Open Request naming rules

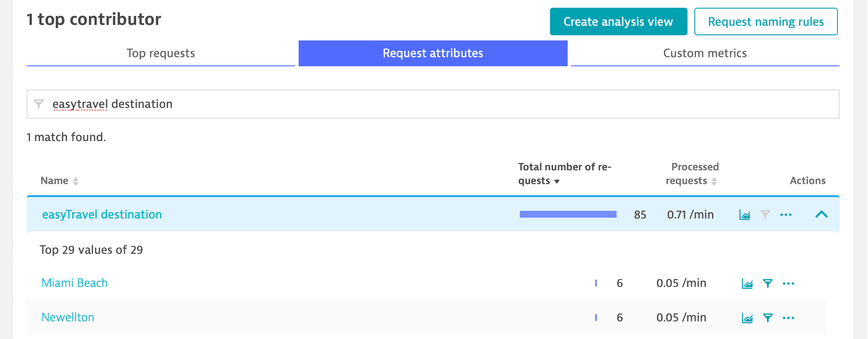pos(766,22)
